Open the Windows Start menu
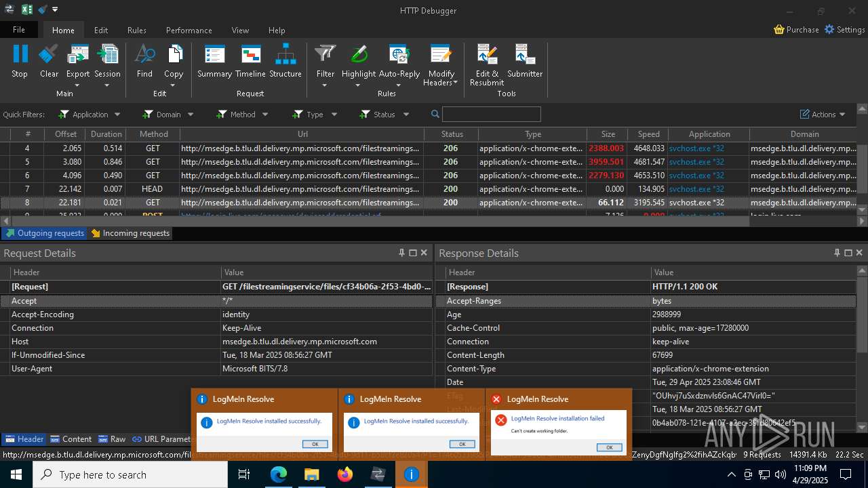The height and width of the screenshot is (488, 868). [16, 474]
